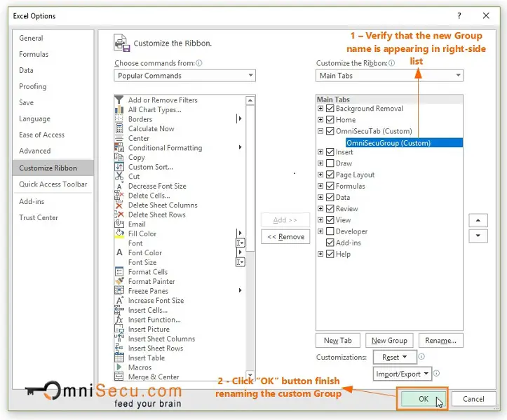Uncheck the Home tab checkbox
The image size is (507, 420).
click(330, 120)
